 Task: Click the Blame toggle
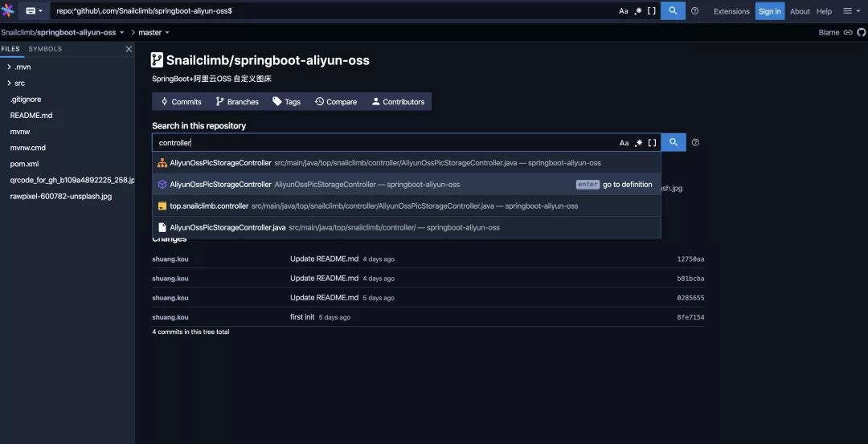(829, 33)
